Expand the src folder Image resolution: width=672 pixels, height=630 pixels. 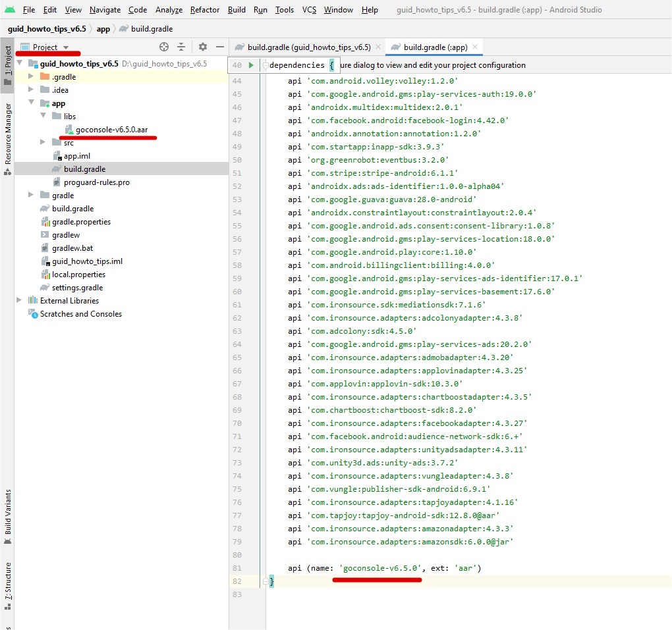[42, 142]
